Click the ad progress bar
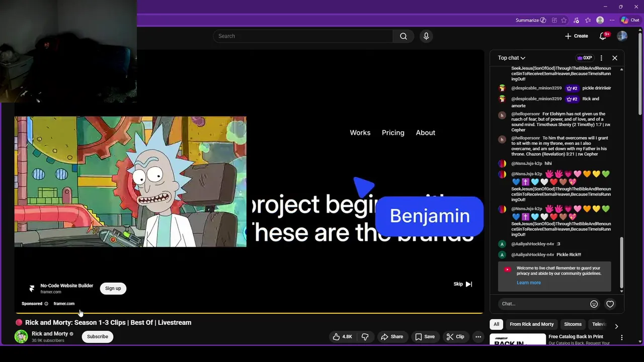The width and height of the screenshot is (644, 362). point(249,313)
